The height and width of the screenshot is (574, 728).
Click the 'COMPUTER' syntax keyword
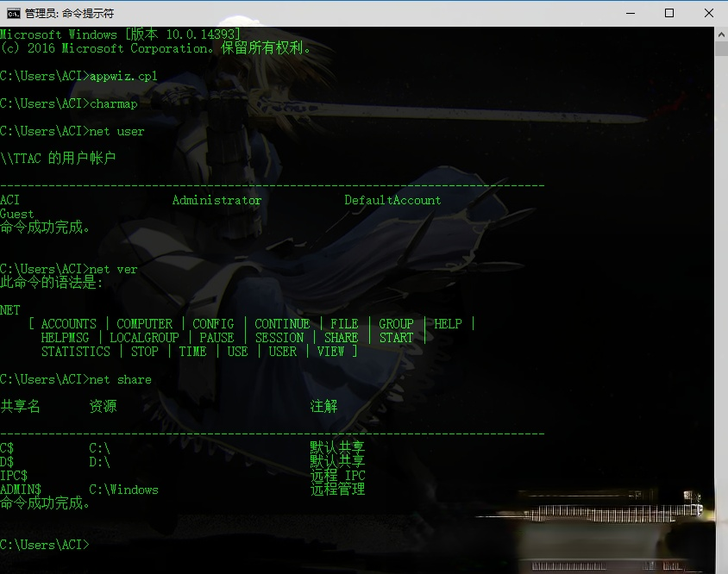144,324
